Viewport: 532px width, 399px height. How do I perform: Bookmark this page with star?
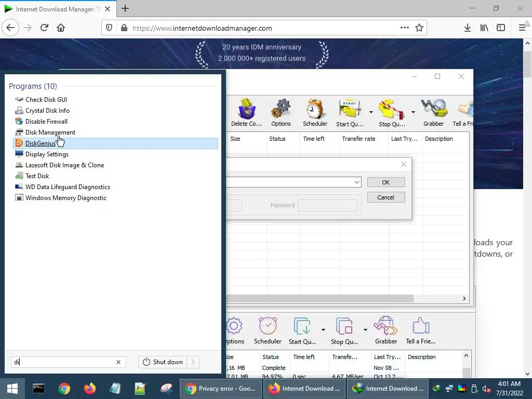[419, 28]
